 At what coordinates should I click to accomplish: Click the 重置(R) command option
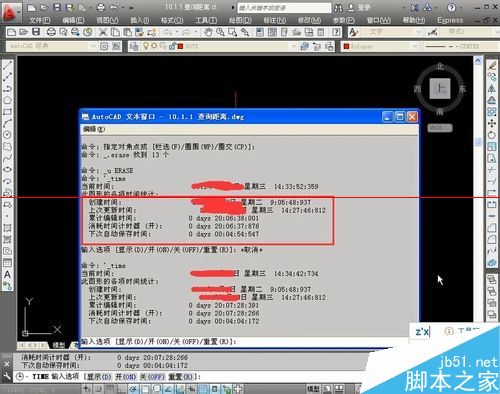181,377
